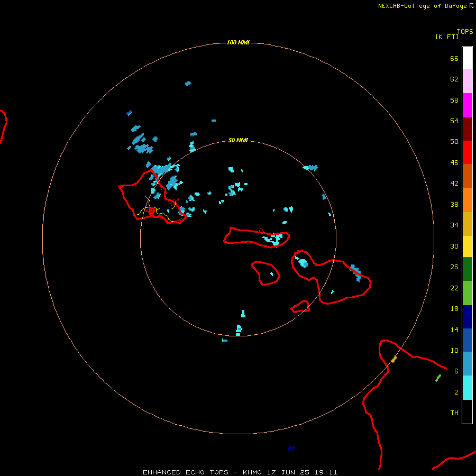Click the orange echo on the 100 NMI ring

click(393, 360)
